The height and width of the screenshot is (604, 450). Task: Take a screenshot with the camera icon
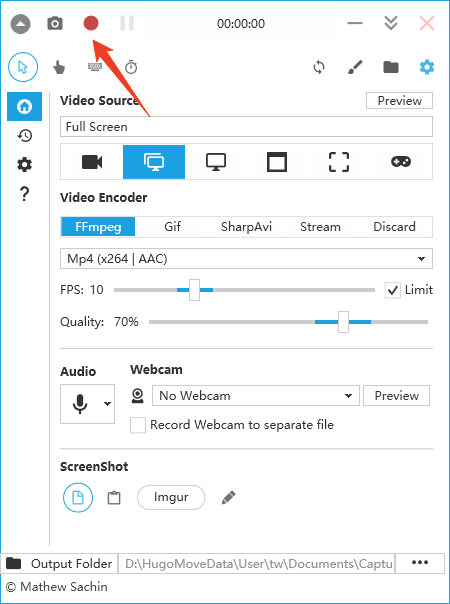55,23
